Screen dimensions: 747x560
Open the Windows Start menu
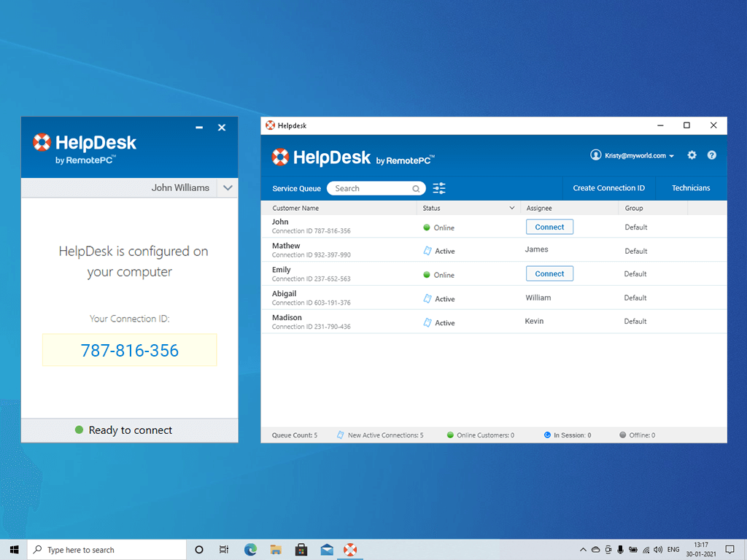tap(15, 550)
